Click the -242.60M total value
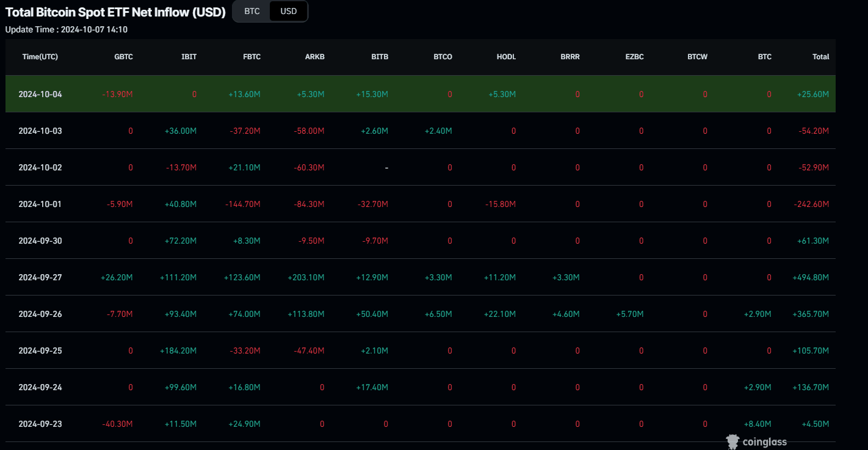This screenshot has width=868, height=450. [x=812, y=204]
